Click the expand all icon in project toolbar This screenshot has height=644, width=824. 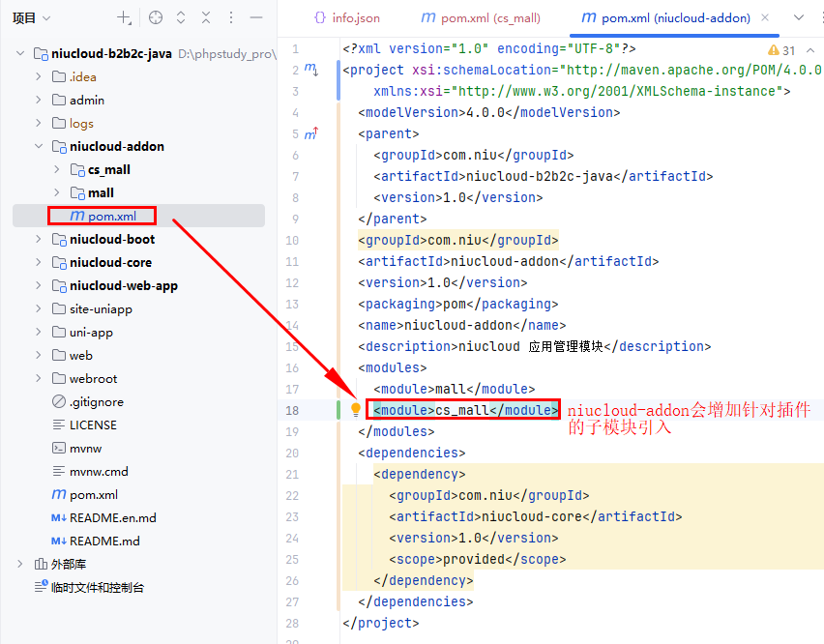point(181,17)
